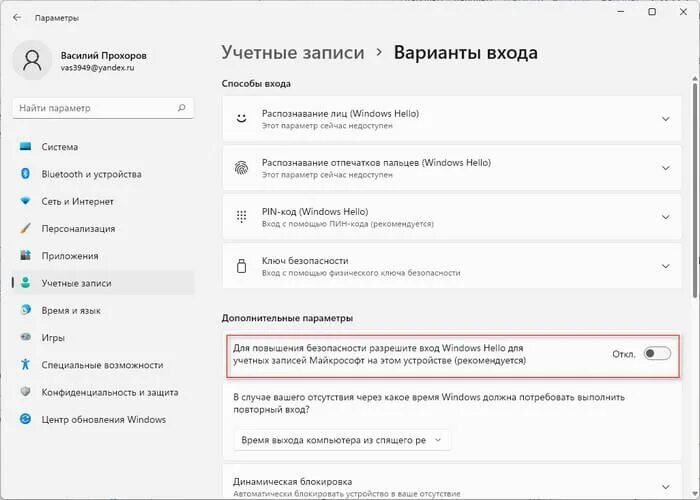Click the Приложения apps icon
700x500 pixels.
click(x=25, y=255)
